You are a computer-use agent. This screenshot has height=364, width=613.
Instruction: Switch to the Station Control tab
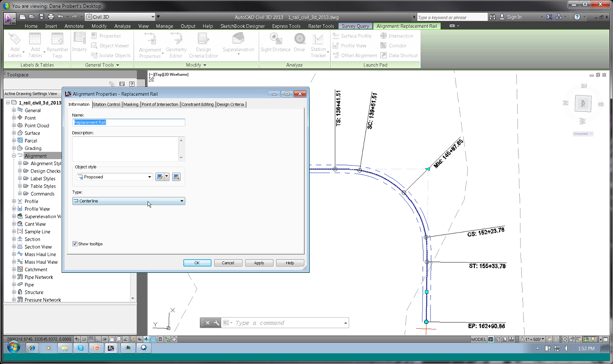point(106,104)
